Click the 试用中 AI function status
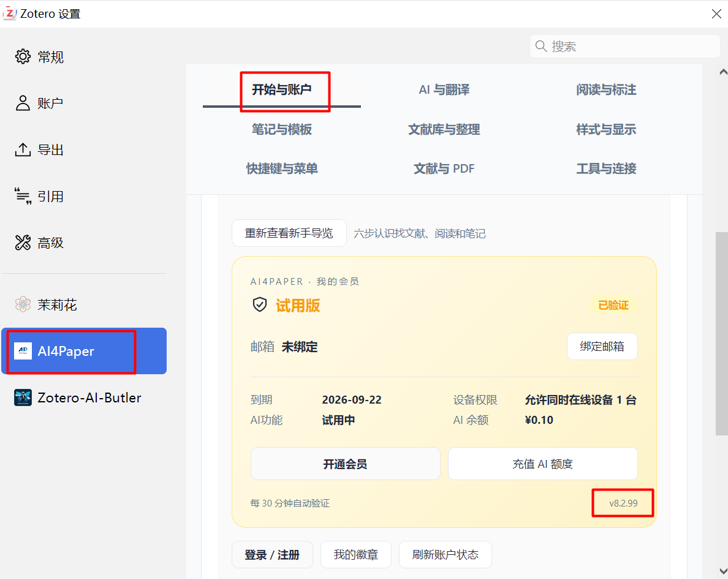 [338, 420]
